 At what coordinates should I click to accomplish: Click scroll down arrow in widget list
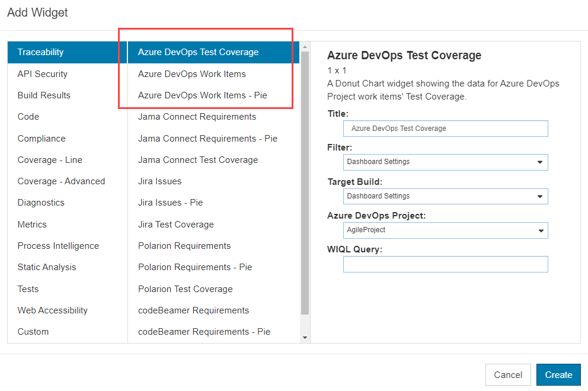305,338
